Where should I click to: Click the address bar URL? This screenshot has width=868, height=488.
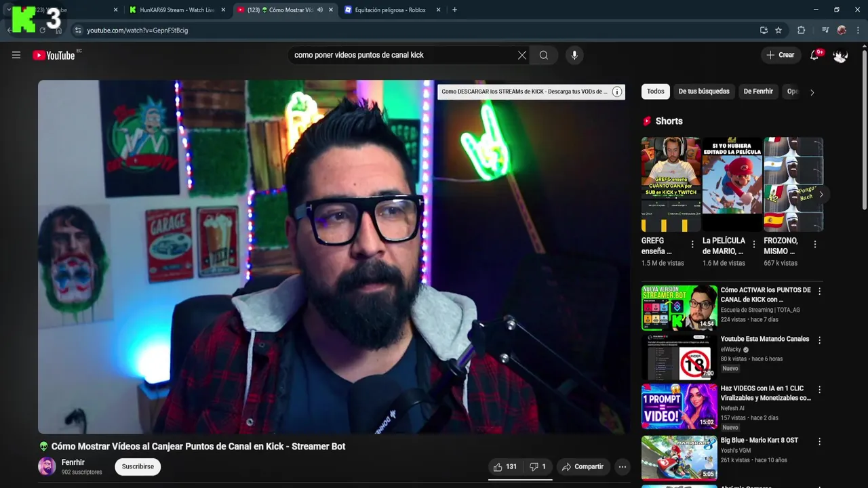tap(138, 30)
